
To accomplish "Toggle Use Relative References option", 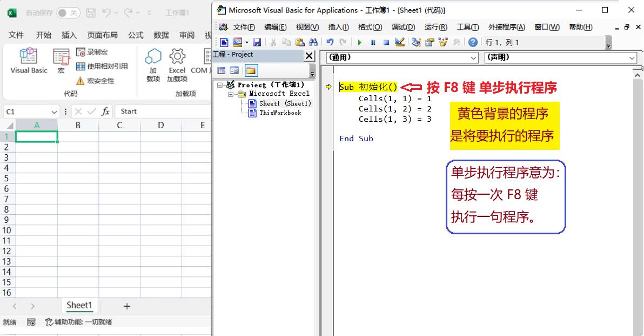I will coord(102,67).
